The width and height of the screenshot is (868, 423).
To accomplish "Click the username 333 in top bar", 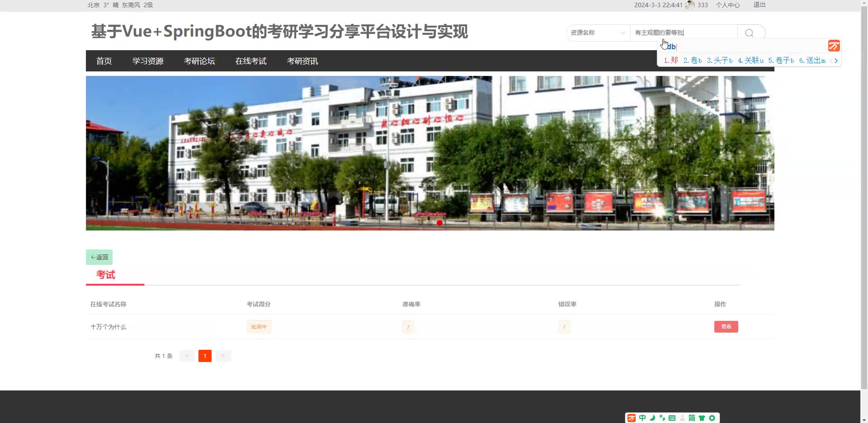I will click(x=703, y=5).
